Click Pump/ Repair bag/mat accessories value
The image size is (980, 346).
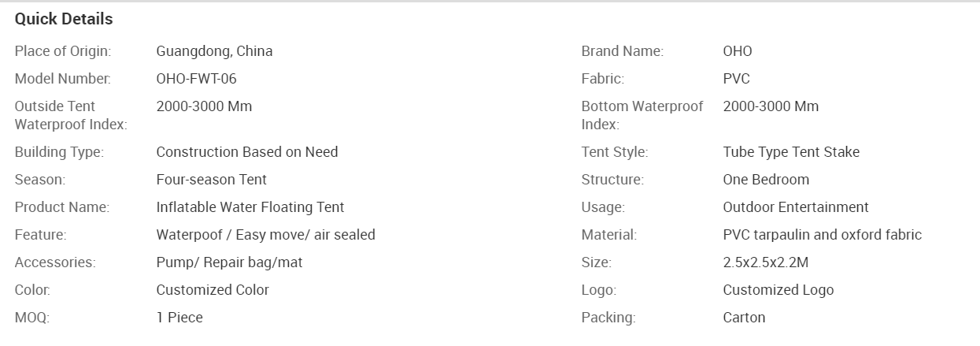230,262
